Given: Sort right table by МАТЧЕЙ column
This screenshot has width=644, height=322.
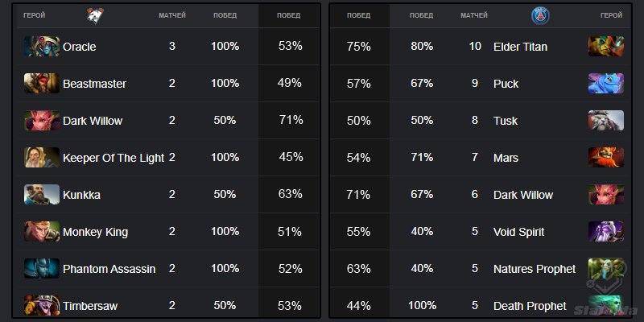Looking at the screenshot, I should click(x=474, y=15).
